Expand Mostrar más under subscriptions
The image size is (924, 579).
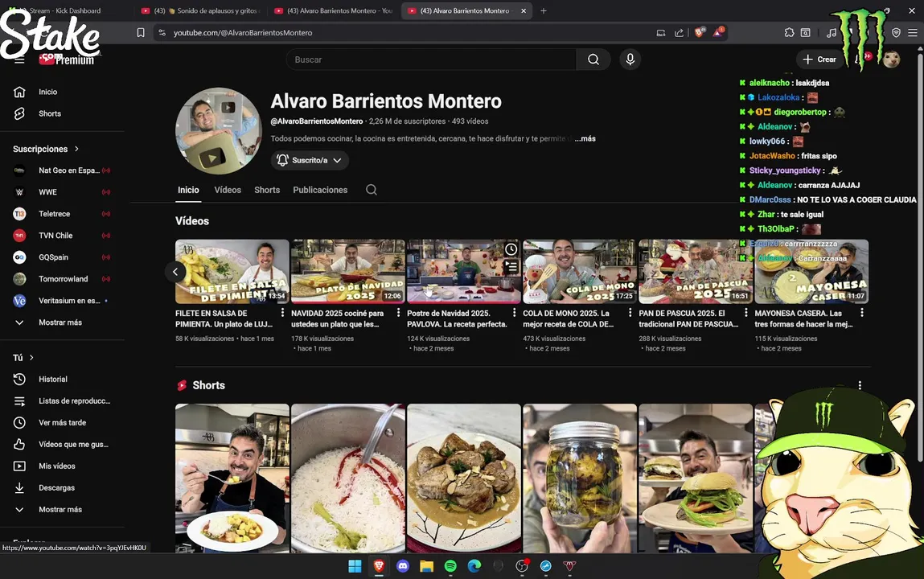point(62,322)
